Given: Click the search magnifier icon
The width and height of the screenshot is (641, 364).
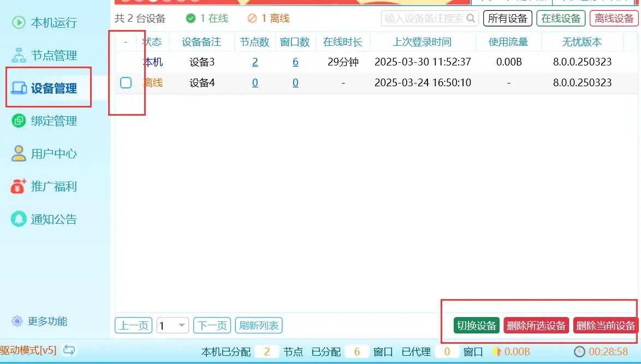Looking at the screenshot, I should pyautogui.click(x=470, y=18).
